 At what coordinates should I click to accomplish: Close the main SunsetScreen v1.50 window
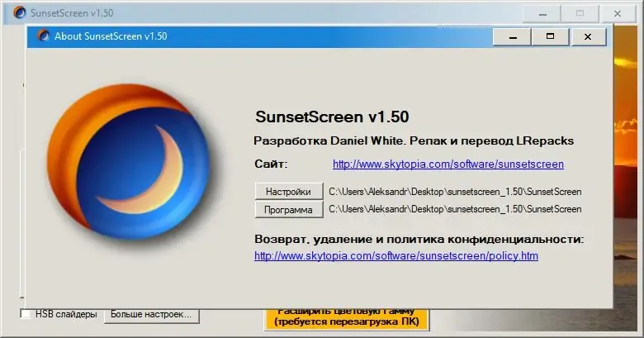pyautogui.click(x=618, y=13)
